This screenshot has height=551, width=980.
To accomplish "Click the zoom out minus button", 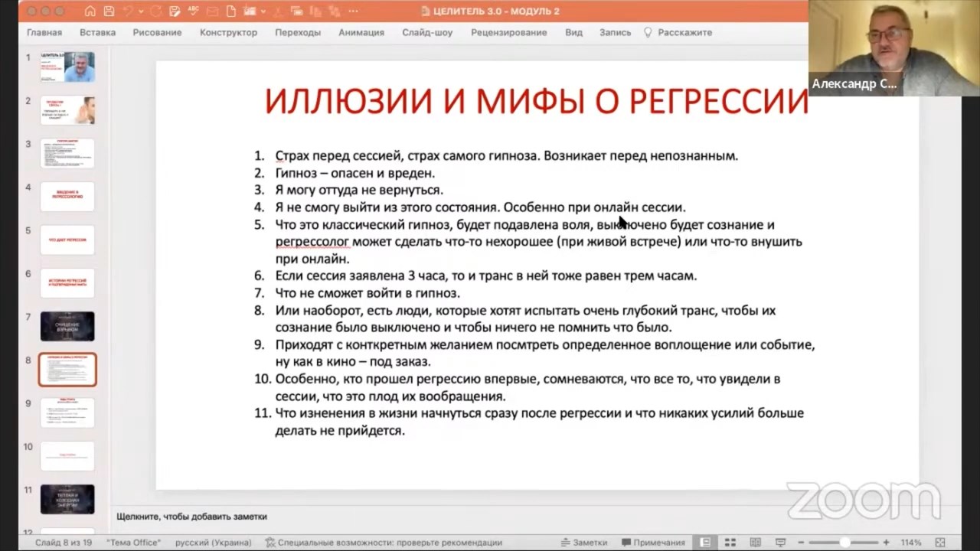I will pyautogui.click(x=801, y=543).
